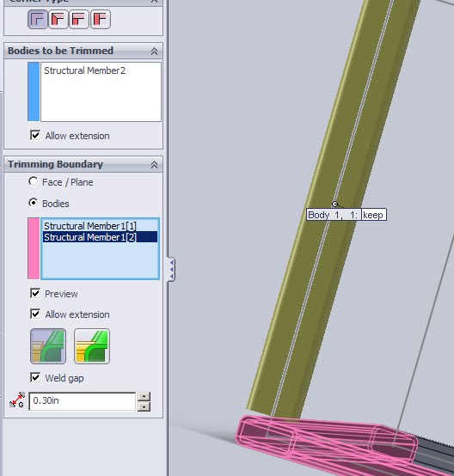Image resolution: width=454 pixels, height=476 pixels.
Task: Collapse the Trimming Boundary section
Action: click(x=155, y=164)
